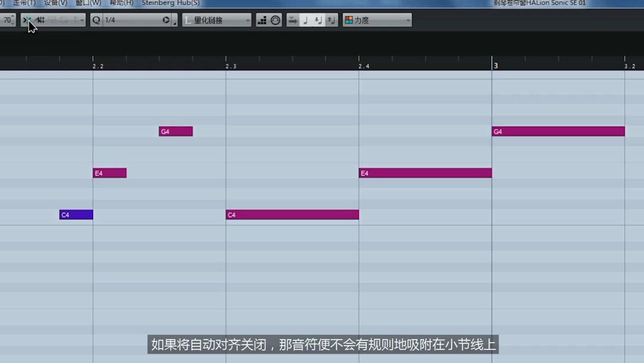Image resolution: width=644 pixels, height=363 pixels.
Task: Toggle the Snap (自动对齐) icon on toolbar
Action: pyautogui.click(x=28, y=20)
